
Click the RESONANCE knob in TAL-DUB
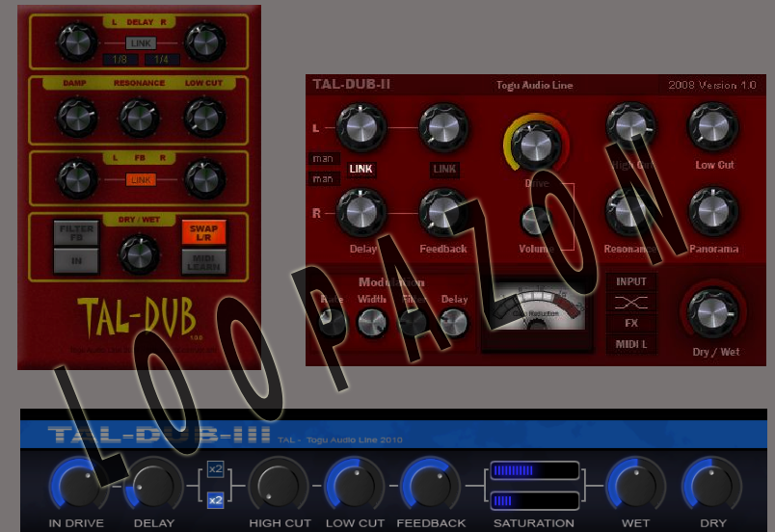tap(140, 118)
